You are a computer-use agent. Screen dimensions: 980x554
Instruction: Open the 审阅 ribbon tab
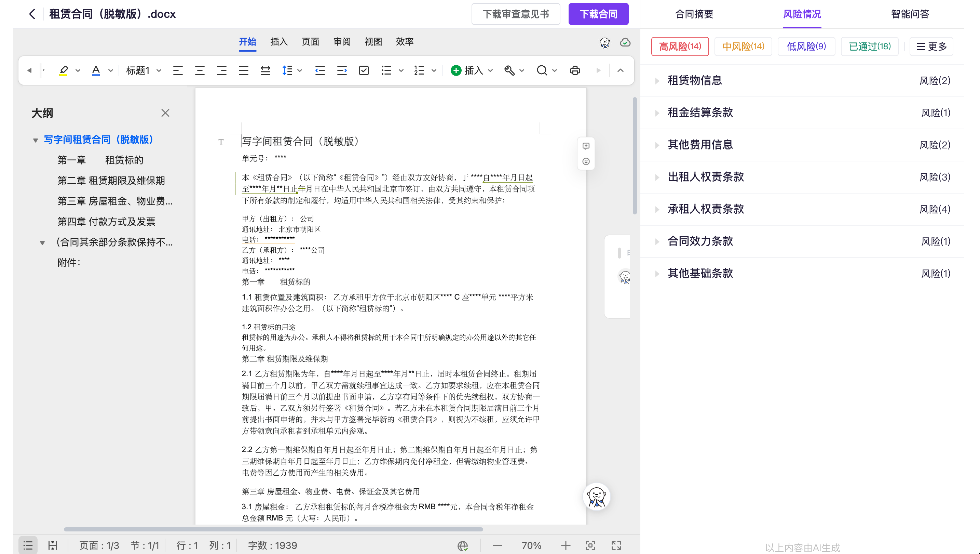click(342, 41)
